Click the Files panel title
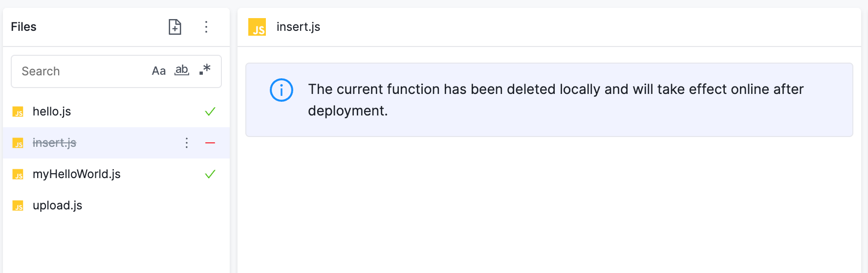 24,27
